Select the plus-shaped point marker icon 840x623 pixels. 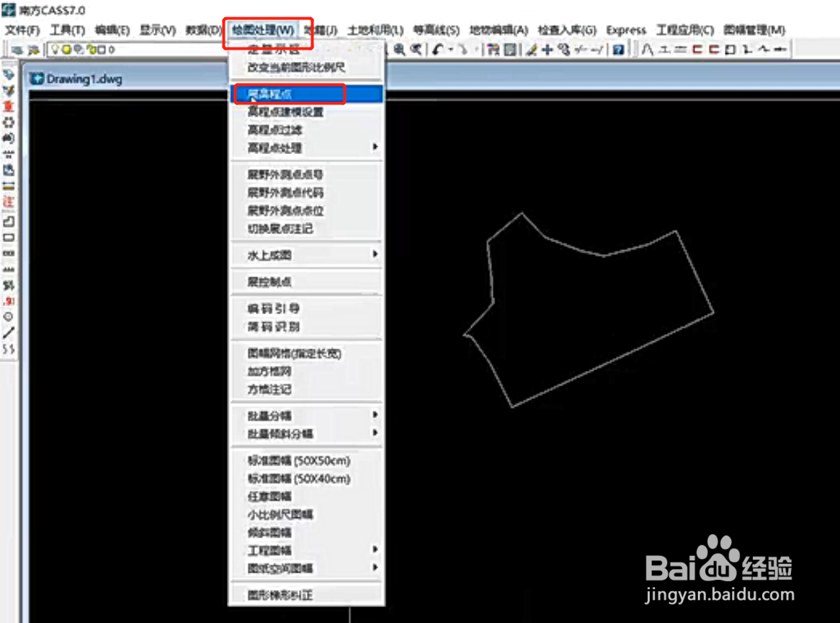(548, 50)
